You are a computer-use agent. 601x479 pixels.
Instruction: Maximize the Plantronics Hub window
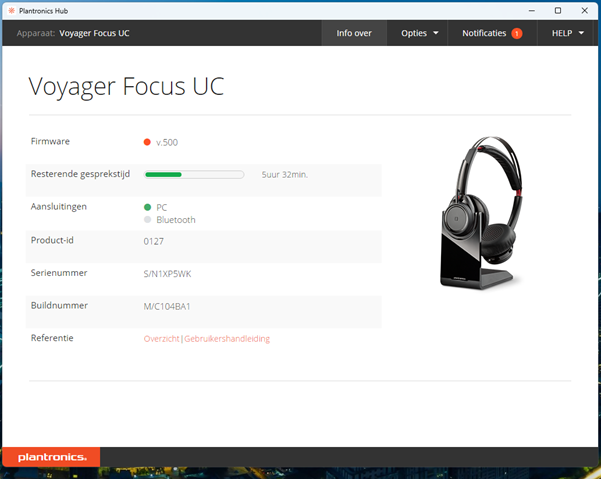pos(558,11)
